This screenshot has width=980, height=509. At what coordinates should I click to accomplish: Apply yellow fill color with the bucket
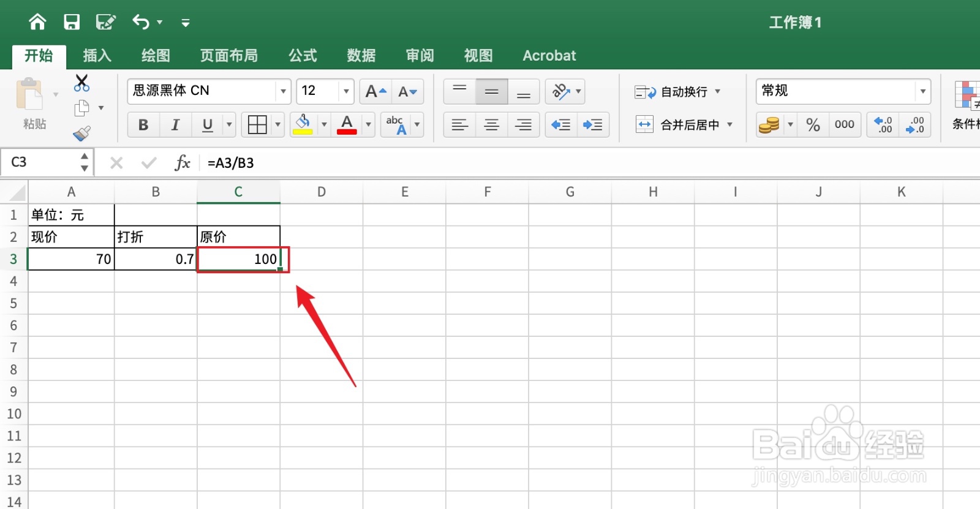point(303,125)
